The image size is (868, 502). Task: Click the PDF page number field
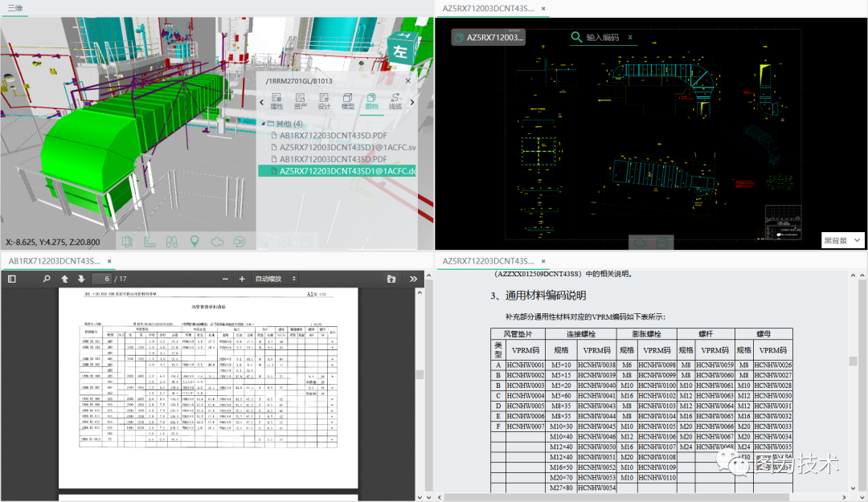click(x=101, y=279)
